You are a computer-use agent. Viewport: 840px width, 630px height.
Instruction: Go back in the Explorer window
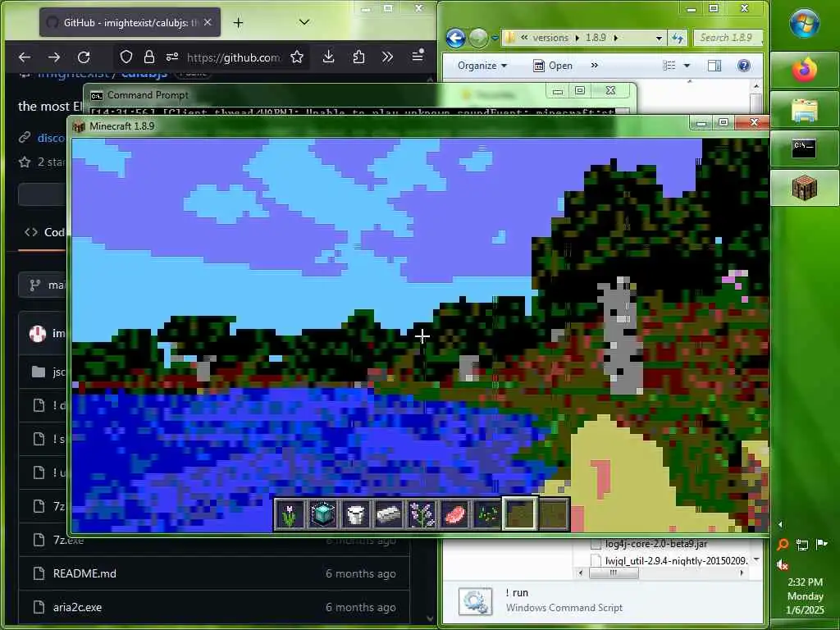[455, 38]
